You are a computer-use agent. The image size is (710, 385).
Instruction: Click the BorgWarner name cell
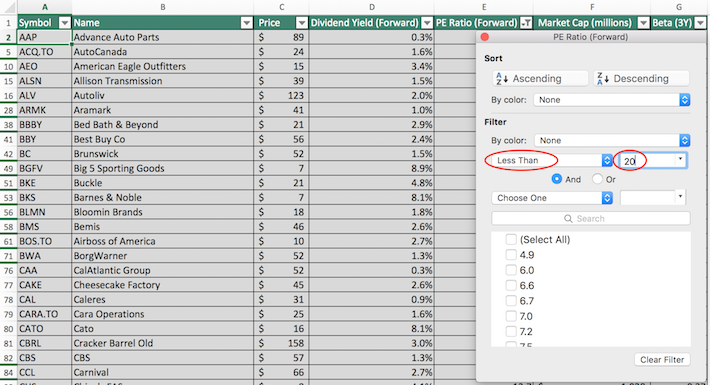point(163,256)
